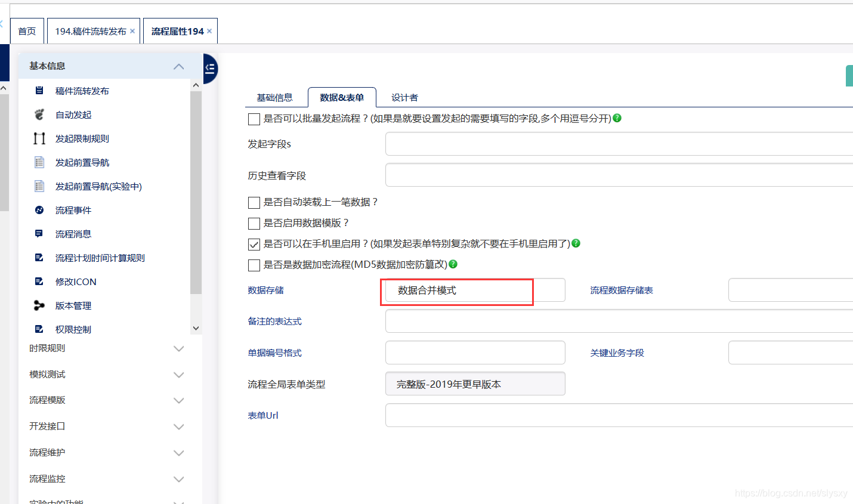Check 是否自动装载上一笔数据
Screen dimensions: 853x504
coord(254,202)
